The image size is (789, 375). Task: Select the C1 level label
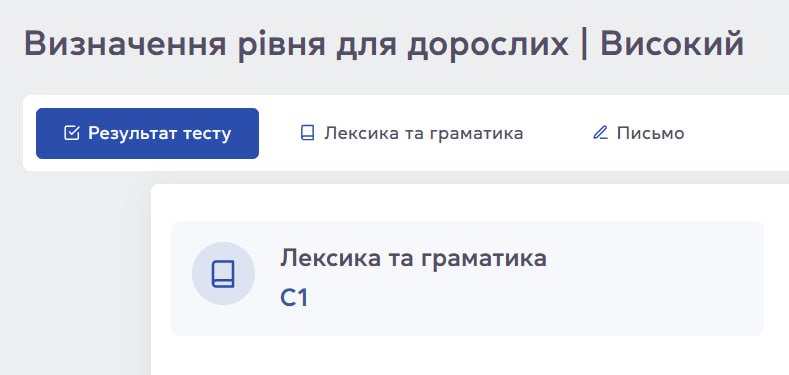point(294,298)
